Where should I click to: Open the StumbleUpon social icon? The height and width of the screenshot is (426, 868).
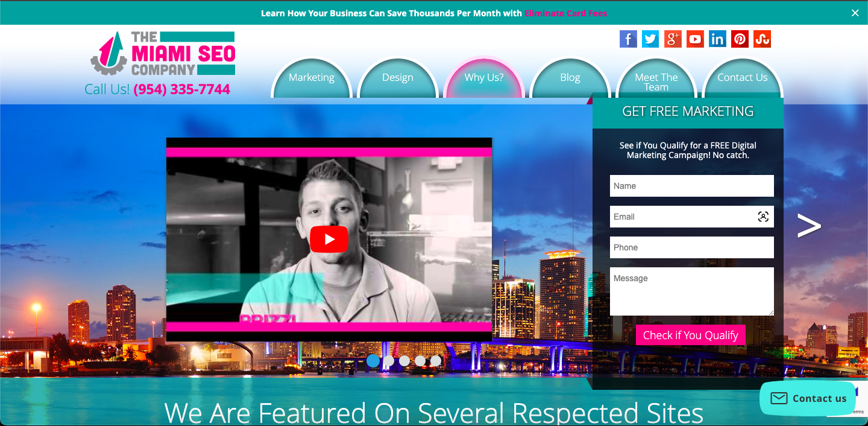[762, 39]
